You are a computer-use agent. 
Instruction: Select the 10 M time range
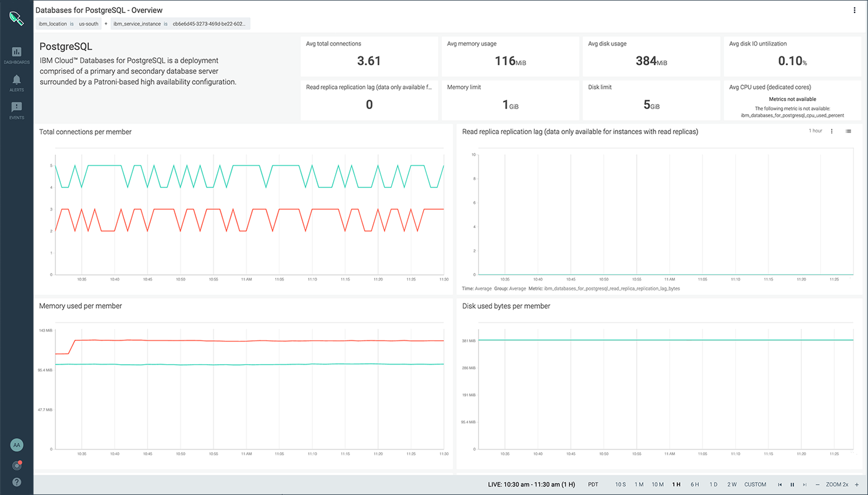tap(658, 485)
